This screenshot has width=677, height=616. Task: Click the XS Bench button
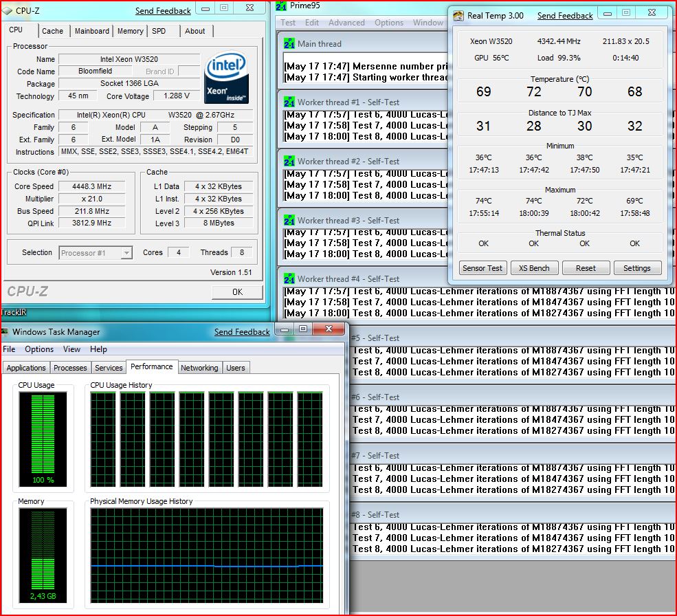pos(534,268)
